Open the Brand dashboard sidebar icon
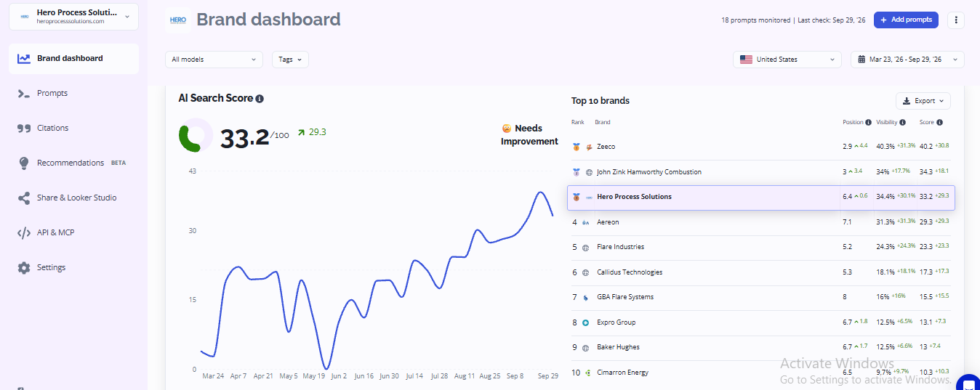This screenshot has height=390, width=980. point(24,58)
